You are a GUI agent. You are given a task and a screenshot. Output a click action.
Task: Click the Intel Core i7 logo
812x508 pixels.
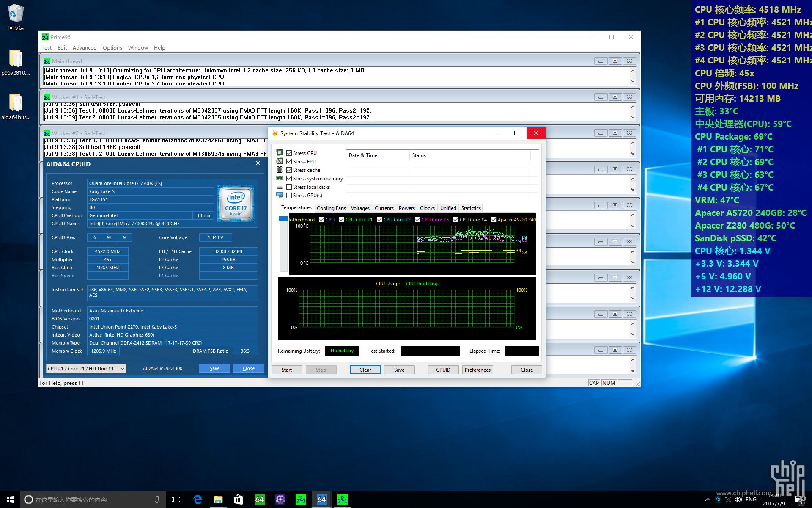click(236, 203)
